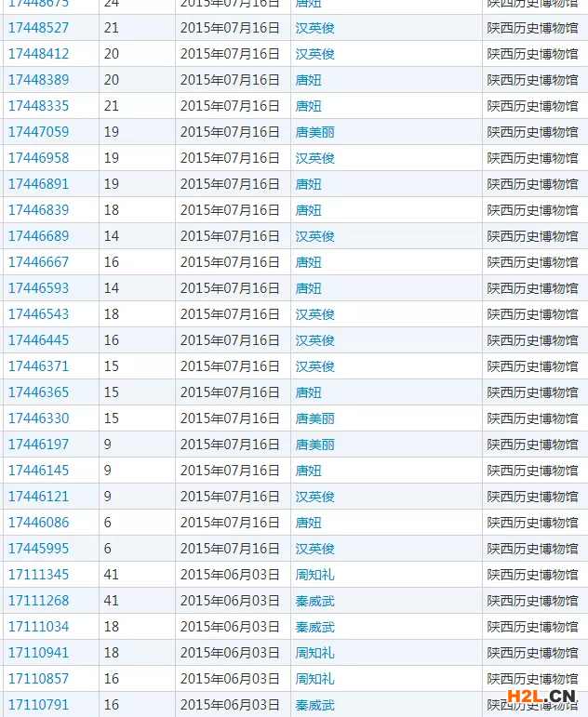This screenshot has width=588, height=717.
Task: Open record link 17446145
Action: click(x=38, y=471)
